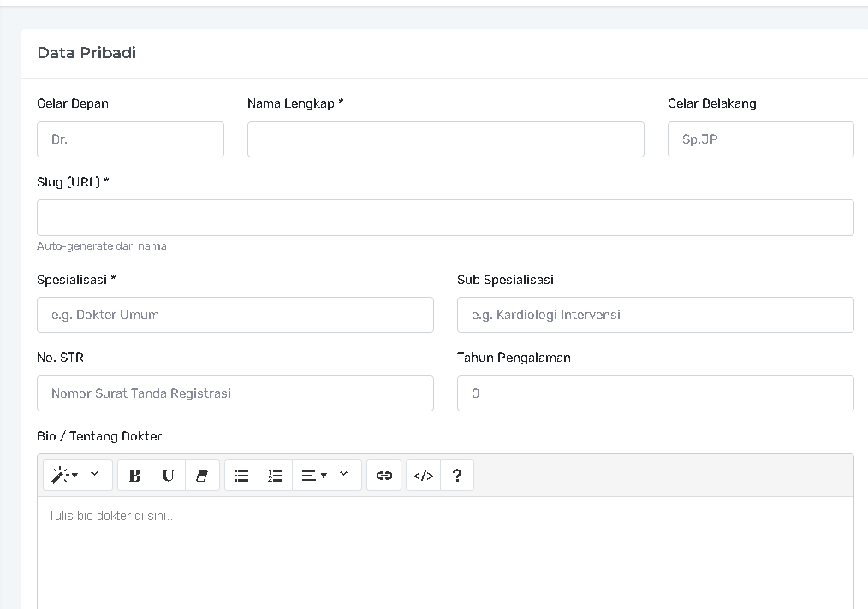Focus the No. STR registration field

tap(235, 393)
